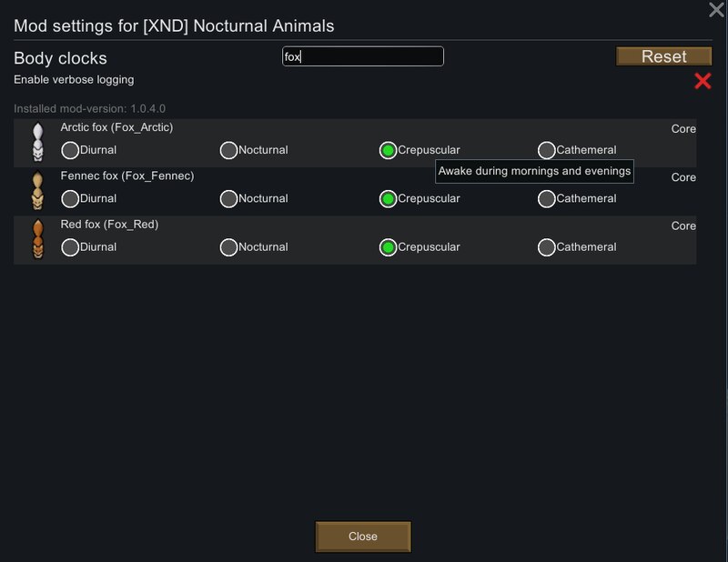Viewport: 728px width, 562px height.
Task: Click the Close button at bottom
Action: point(362,537)
